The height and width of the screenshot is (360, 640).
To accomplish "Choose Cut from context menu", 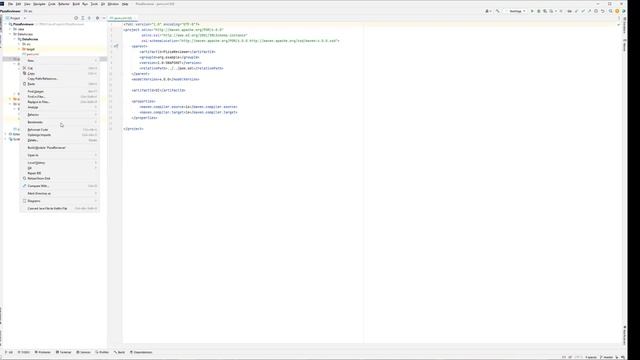I will point(60,68).
